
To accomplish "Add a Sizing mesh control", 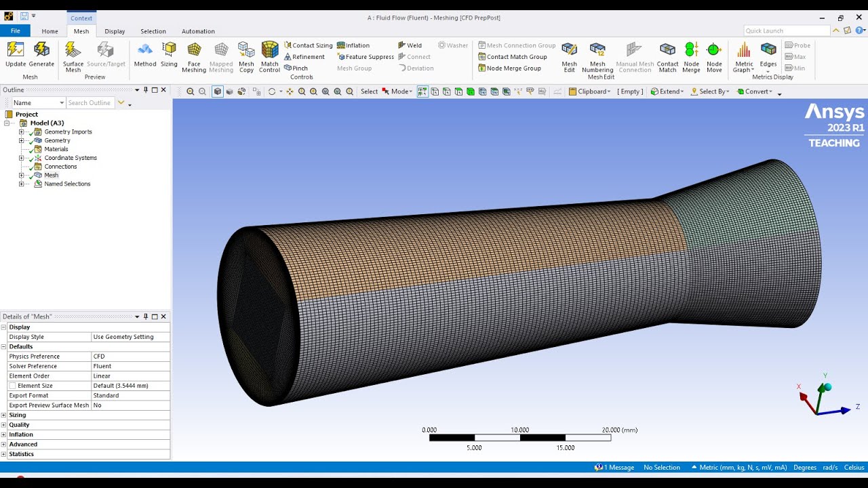I will [169, 54].
